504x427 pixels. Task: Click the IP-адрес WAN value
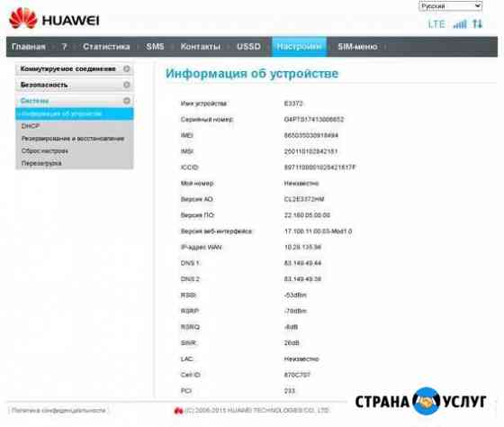[x=302, y=247]
